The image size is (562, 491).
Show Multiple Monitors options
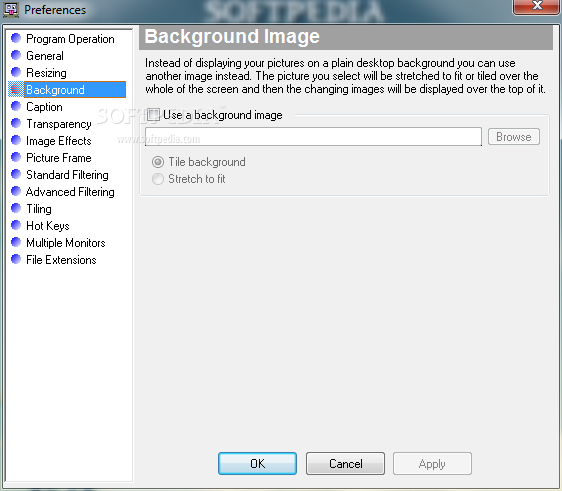[66, 243]
